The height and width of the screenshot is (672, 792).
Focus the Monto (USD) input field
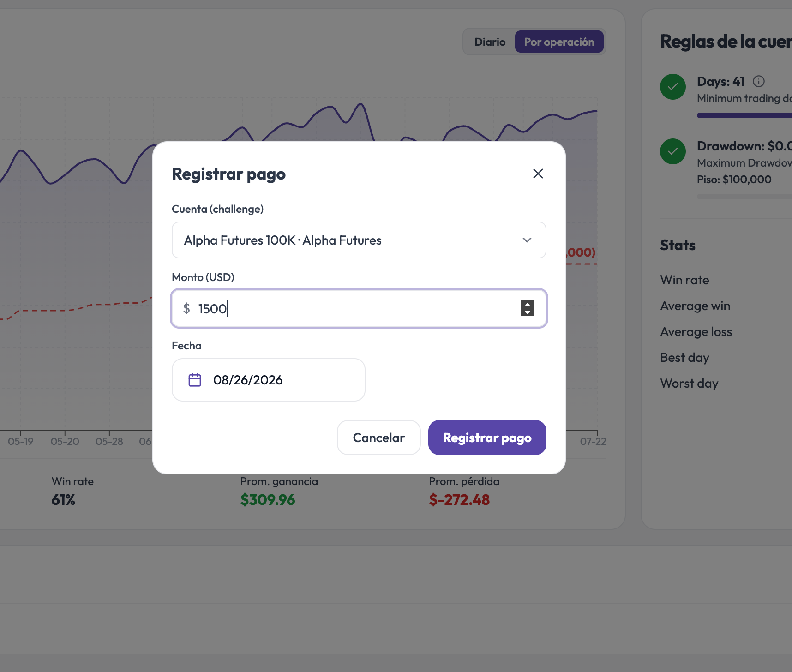pos(359,308)
